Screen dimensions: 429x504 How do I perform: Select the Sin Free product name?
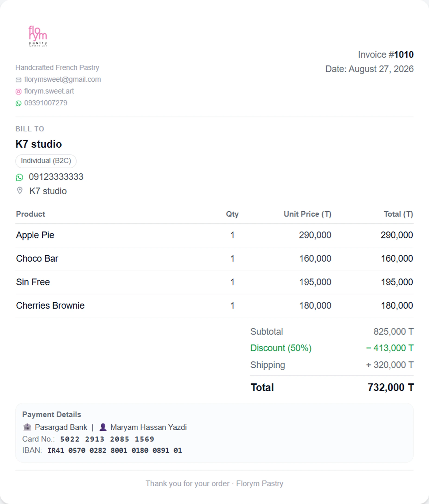tap(33, 282)
